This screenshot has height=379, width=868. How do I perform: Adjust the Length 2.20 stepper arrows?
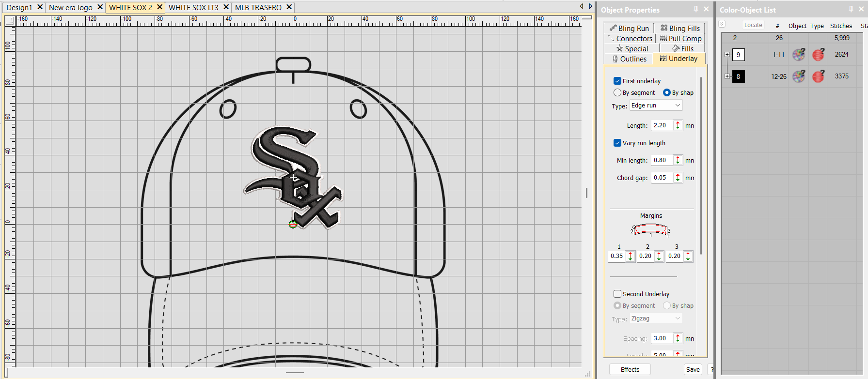678,125
